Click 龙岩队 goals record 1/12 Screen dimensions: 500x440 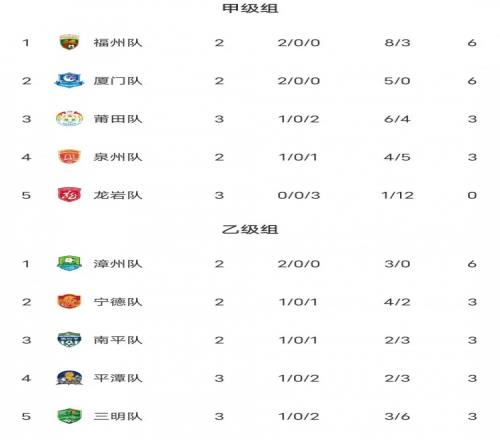click(x=397, y=195)
